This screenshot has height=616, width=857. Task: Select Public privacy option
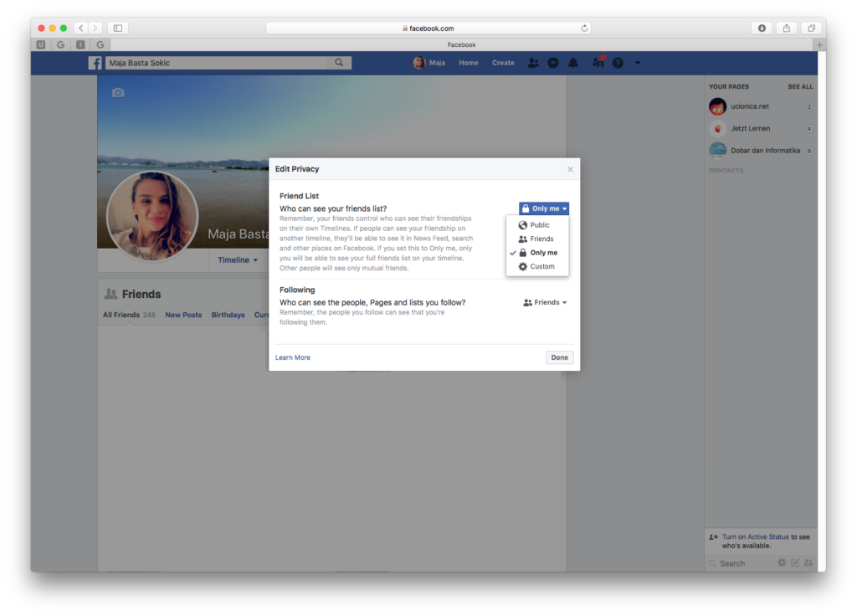coord(539,225)
